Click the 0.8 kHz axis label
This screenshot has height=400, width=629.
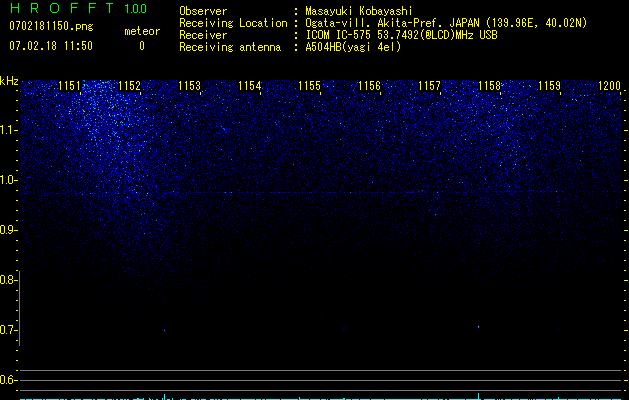(8, 280)
